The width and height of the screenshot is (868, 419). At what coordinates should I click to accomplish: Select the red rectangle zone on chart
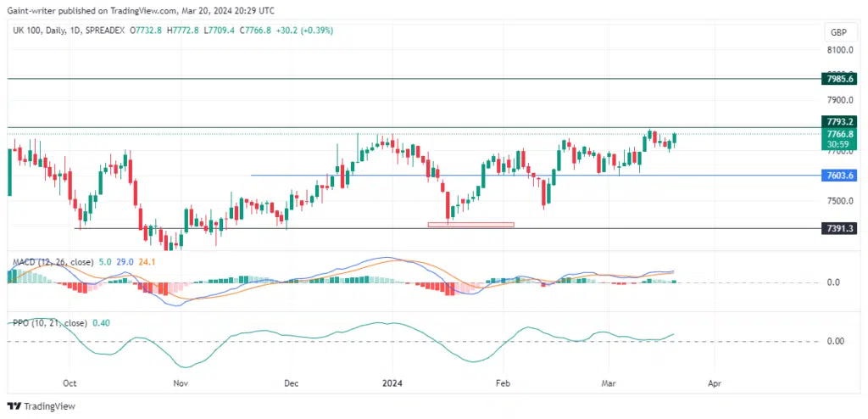click(x=470, y=225)
